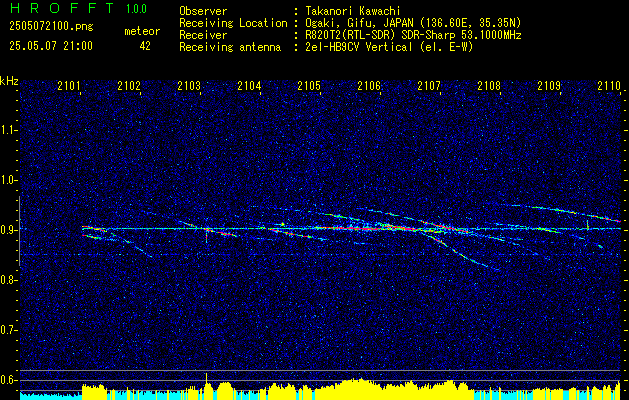629x400 pixels.
Task: Click the location Ogaki, Gifu, JAPAN text
Action: pyautogui.click(x=413, y=23)
